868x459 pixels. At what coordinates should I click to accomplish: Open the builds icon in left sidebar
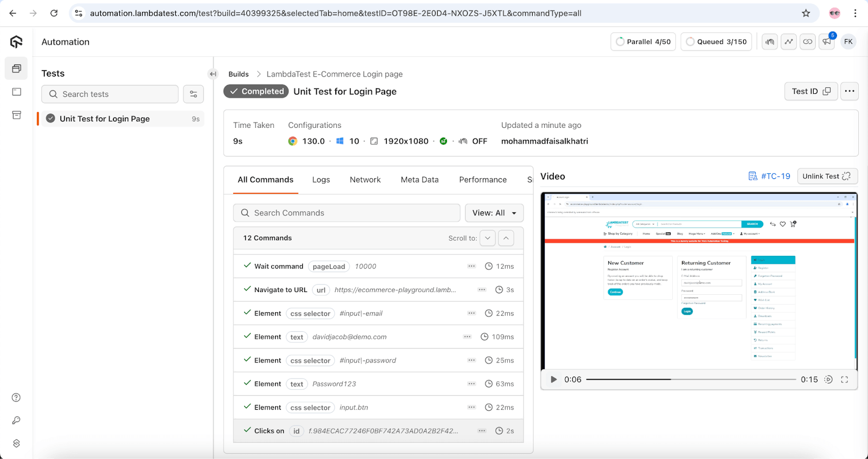point(16,69)
